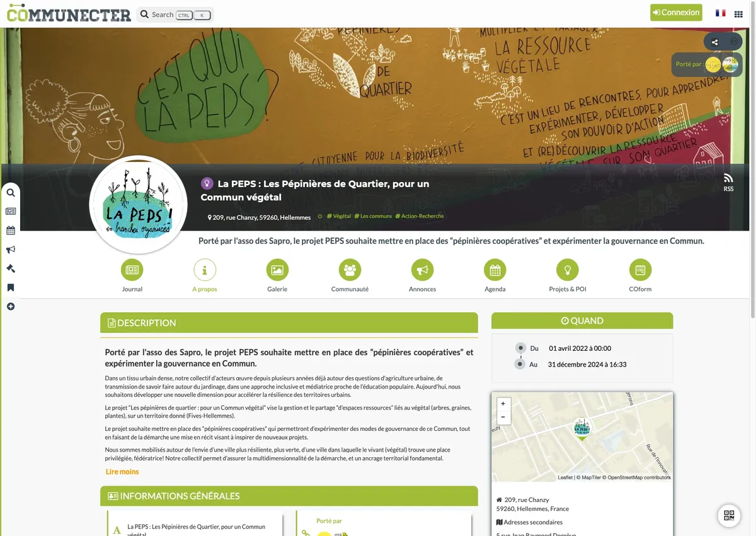Open the multicolored 'Porté par' organization avatar

(730, 64)
